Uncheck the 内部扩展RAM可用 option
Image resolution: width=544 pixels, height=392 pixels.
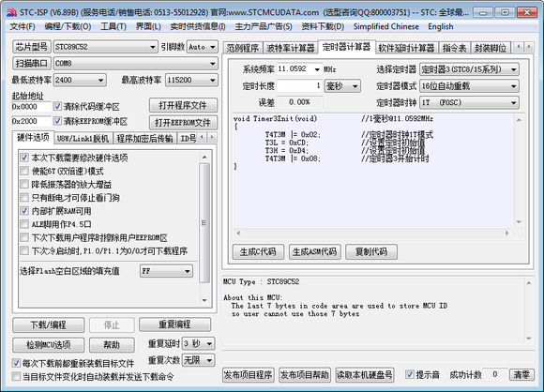pyautogui.click(x=24, y=211)
